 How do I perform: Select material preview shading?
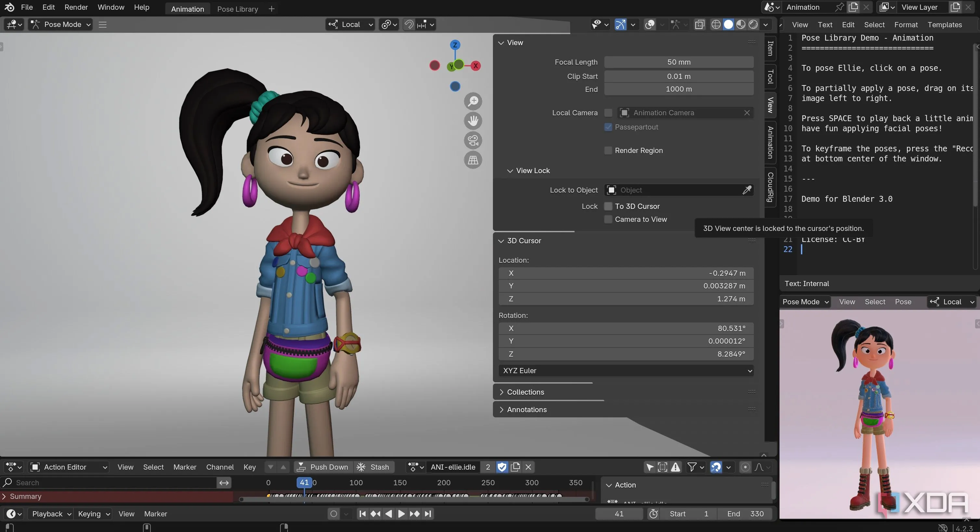click(741, 25)
